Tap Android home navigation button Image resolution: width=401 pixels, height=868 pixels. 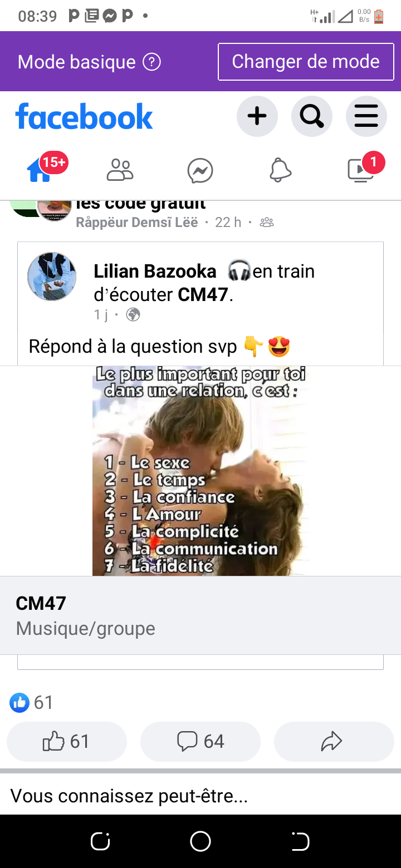(200, 841)
